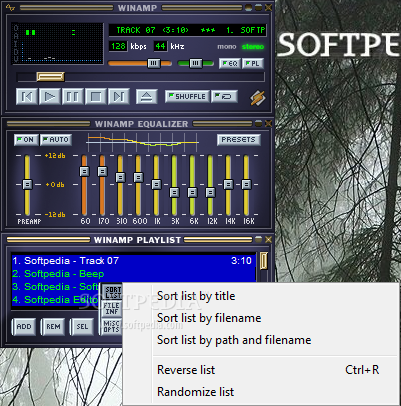The width and height of the screenshot is (401, 406).
Task: Click the +0 db equalizer label
Action: coord(55,185)
